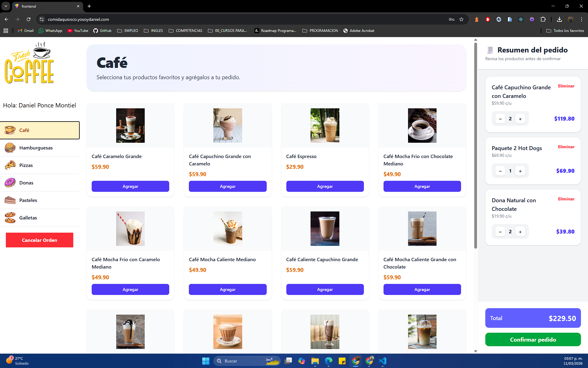Screen dimensions: 588x368
Task: Remove Paquete 2 Hot Dogs via Eliminar
Action: coord(566,147)
